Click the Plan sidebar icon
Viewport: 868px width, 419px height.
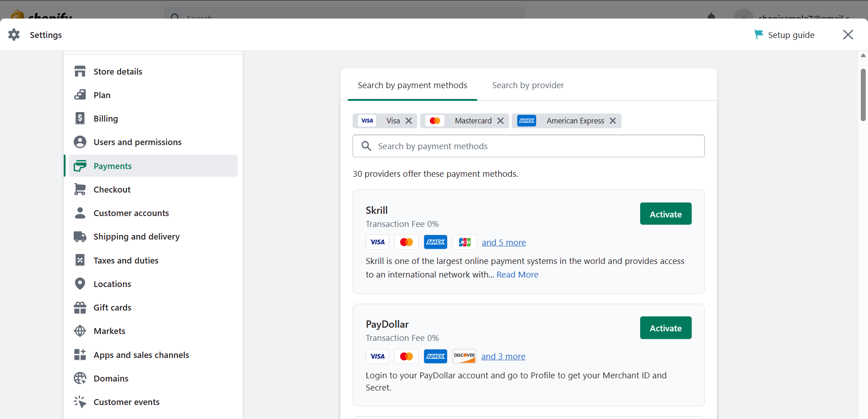[x=80, y=95]
